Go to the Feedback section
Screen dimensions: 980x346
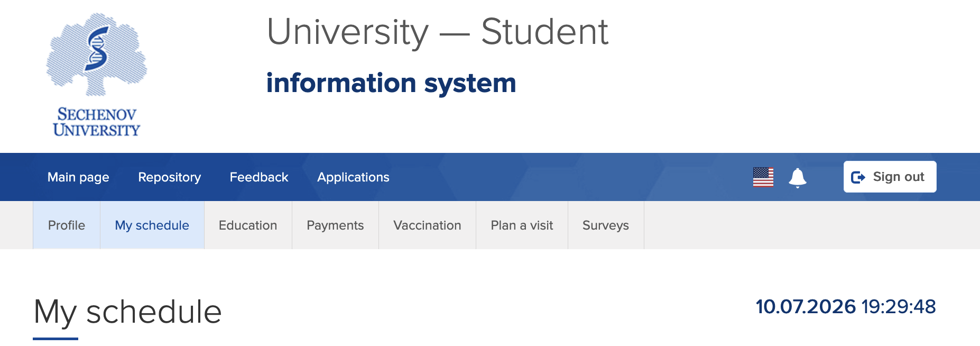pyautogui.click(x=259, y=177)
